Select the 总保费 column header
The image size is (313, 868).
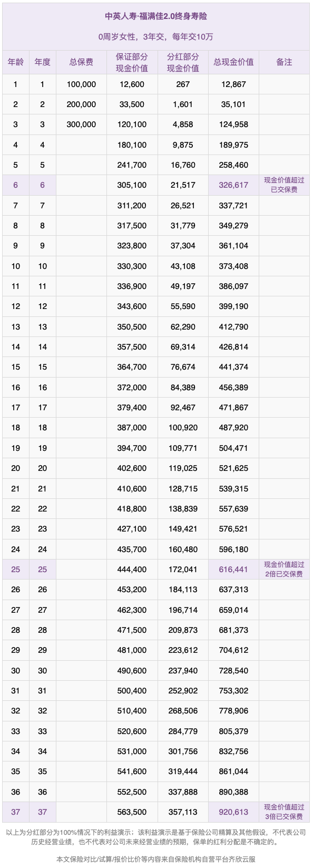coord(81,62)
